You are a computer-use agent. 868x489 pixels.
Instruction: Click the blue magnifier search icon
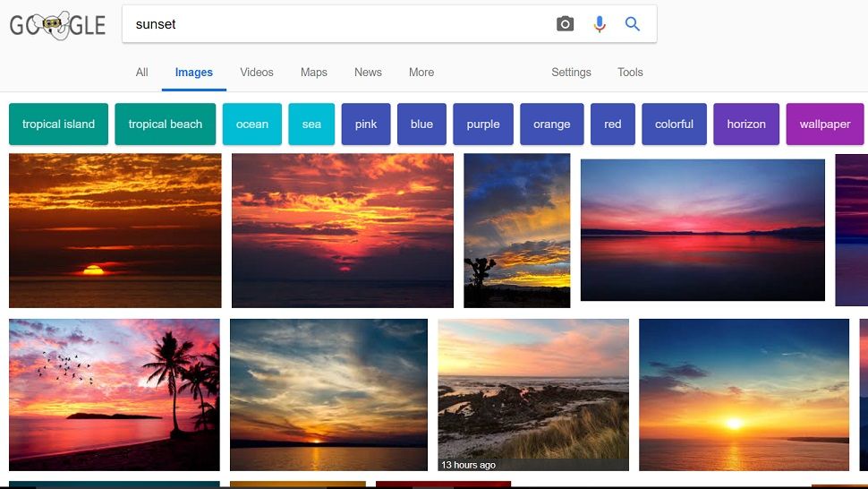tap(632, 24)
